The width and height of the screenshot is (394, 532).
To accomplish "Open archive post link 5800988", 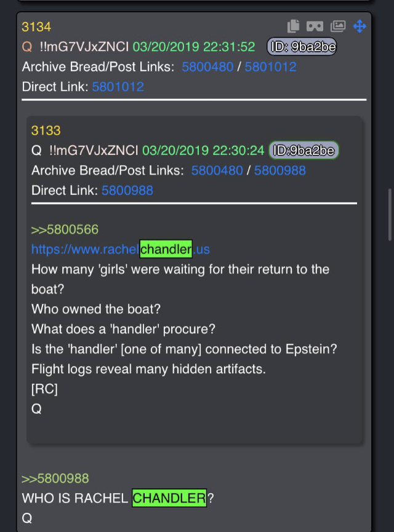I will pos(280,170).
